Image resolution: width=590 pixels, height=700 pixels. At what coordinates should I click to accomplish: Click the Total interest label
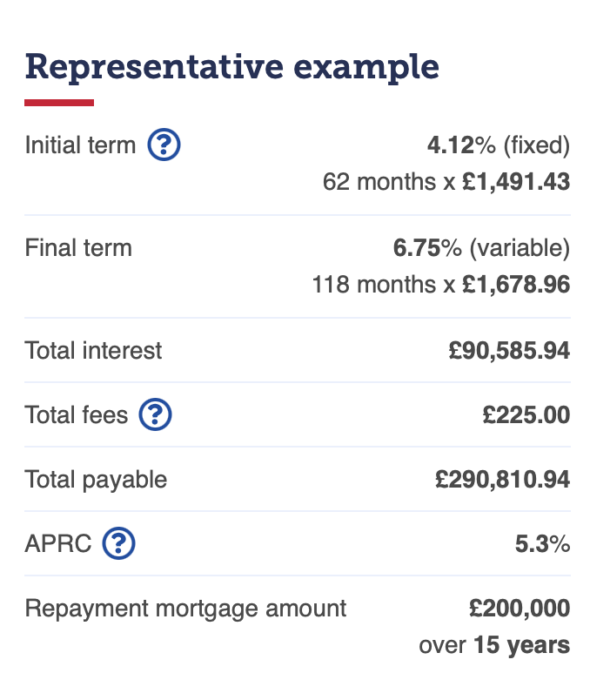(x=93, y=351)
